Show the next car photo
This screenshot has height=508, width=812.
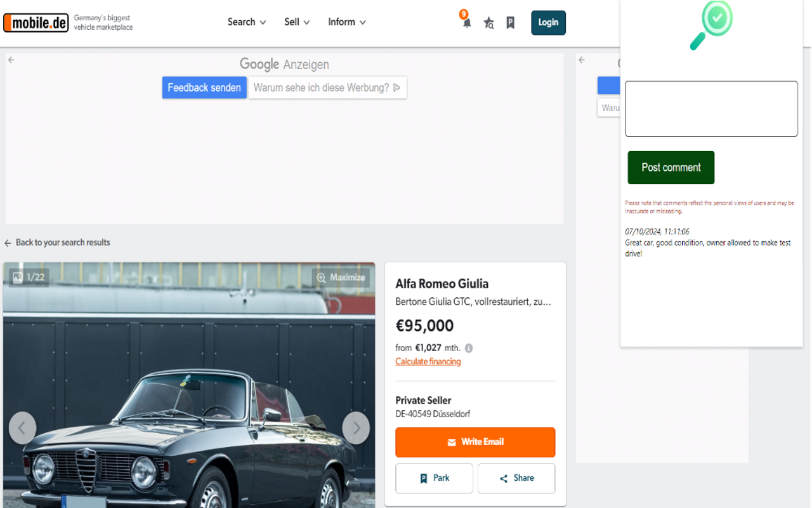pos(356,428)
